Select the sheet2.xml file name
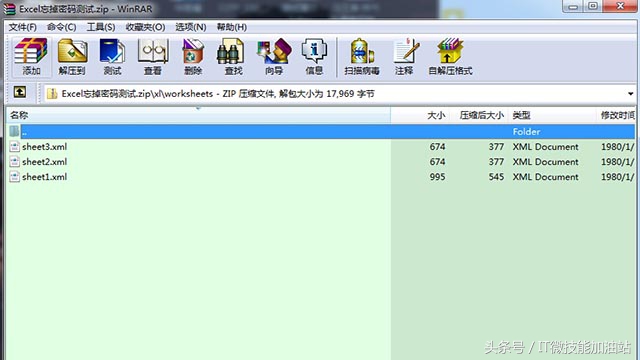 click(44, 162)
